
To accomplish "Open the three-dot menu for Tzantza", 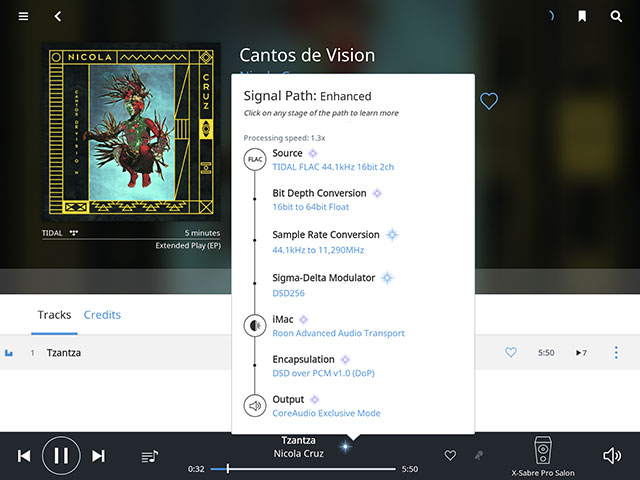I will point(616,352).
